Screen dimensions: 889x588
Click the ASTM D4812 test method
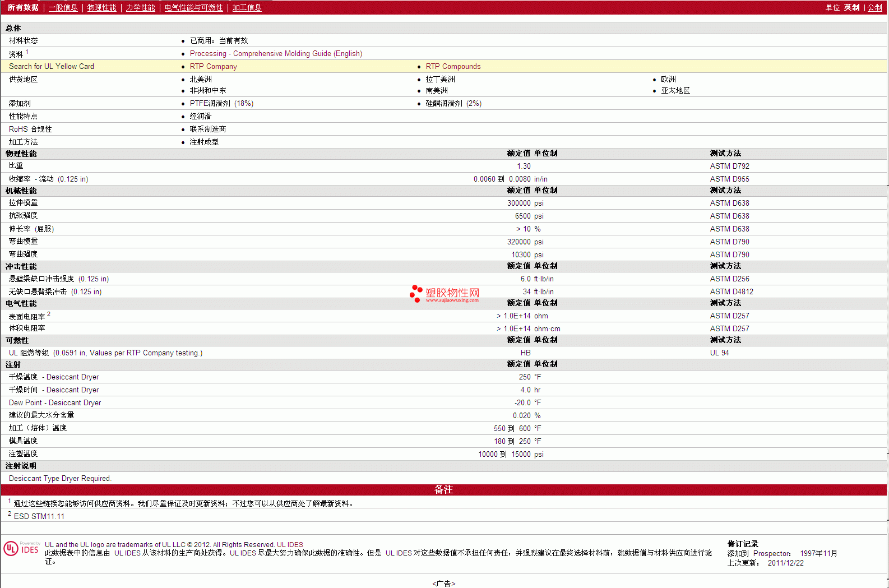click(731, 292)
